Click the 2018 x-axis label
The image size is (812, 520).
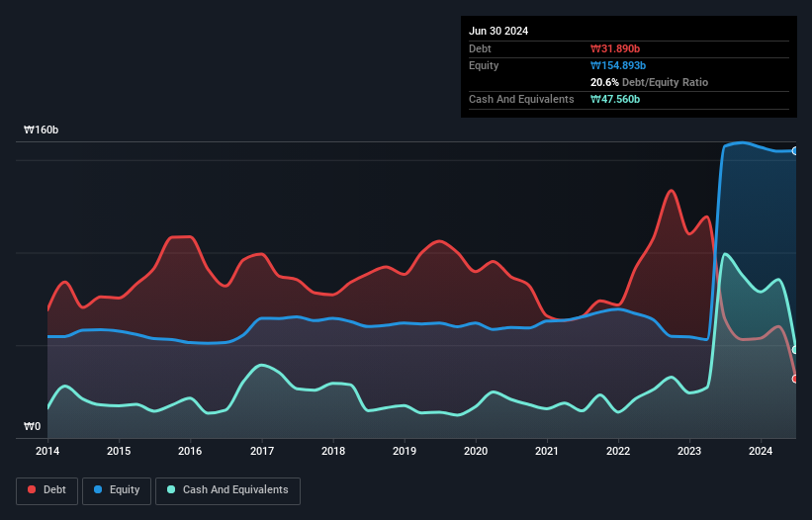coord(333,451)
